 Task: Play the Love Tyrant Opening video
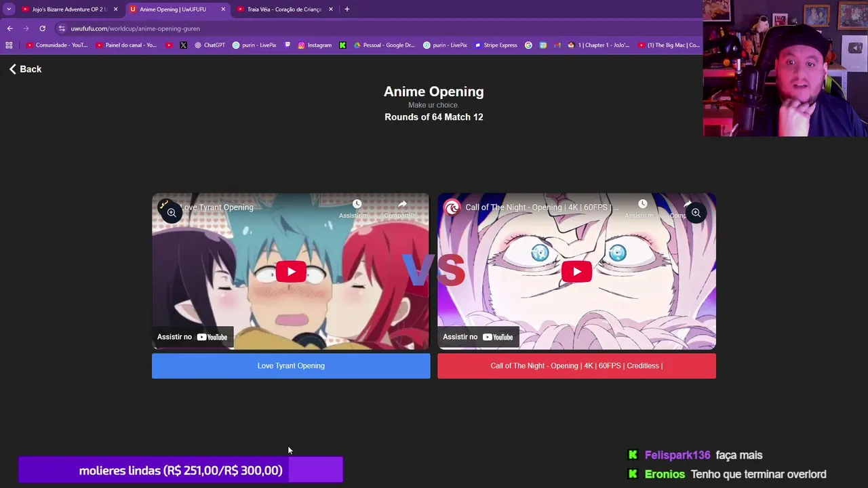tap(291, 272)
